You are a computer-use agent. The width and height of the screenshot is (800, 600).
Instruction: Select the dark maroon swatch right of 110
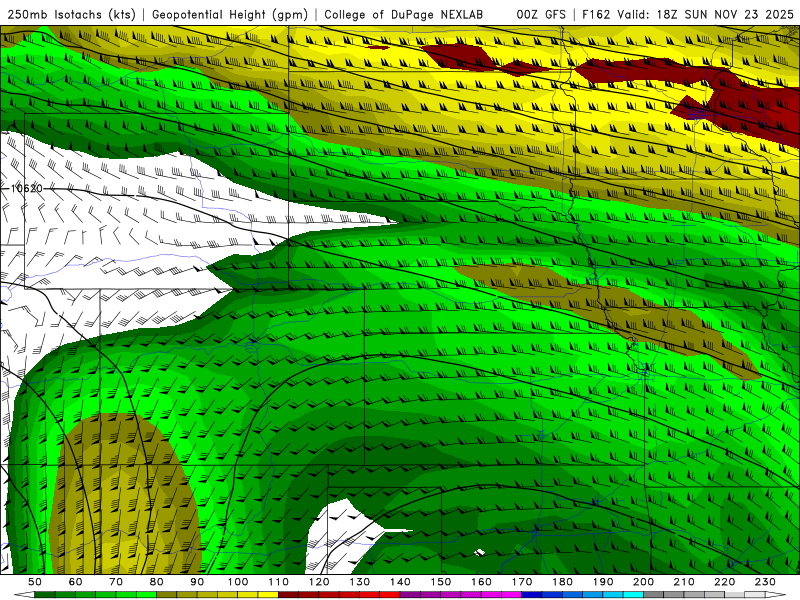click(x=288, y=594)
